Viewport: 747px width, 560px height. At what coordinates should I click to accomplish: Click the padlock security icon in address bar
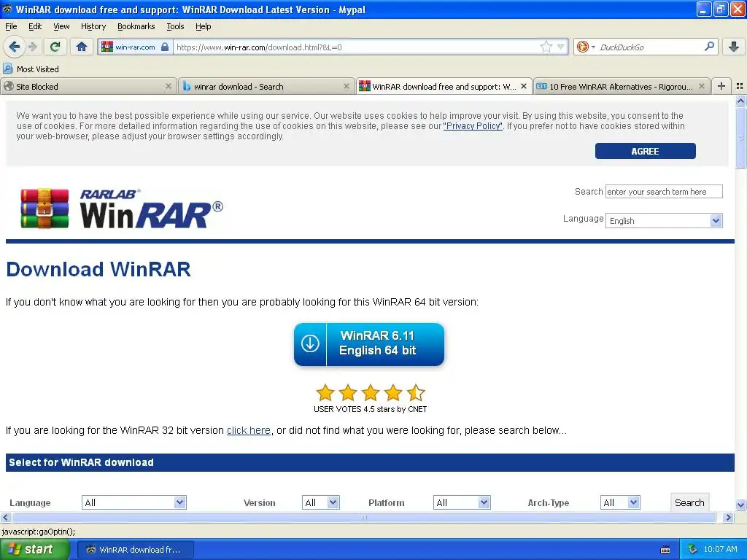(165, 47)
